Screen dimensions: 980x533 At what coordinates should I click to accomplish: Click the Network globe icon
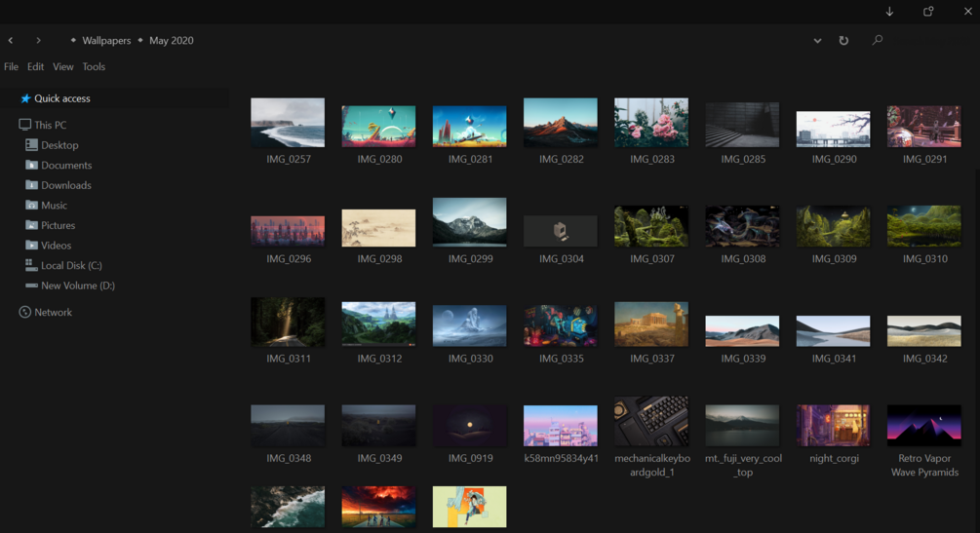click(25, 312)
